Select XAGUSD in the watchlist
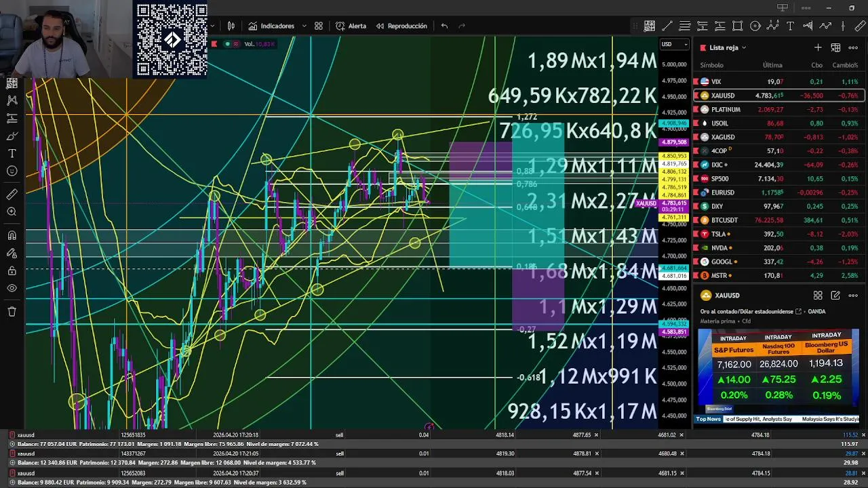Screen dimensions: 868x488 (x=779, y=137)
